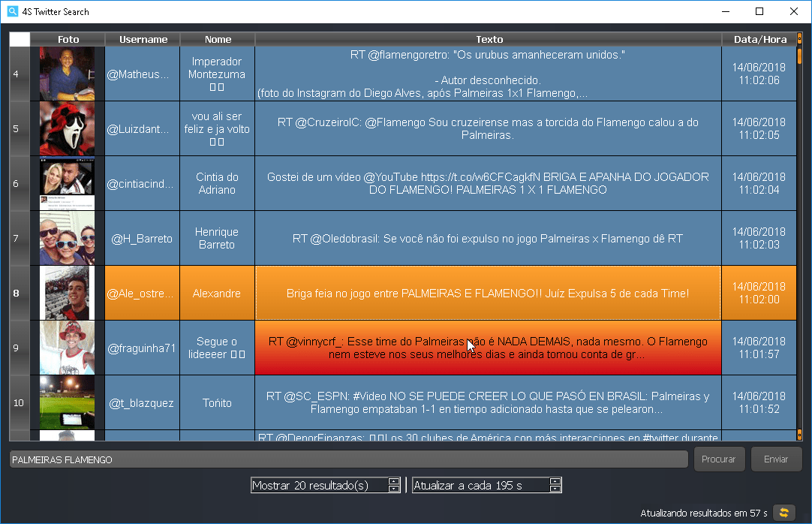Viewport: 812px width, 524px height.
Task: Select row header number 6
Action: pos(20,183)
